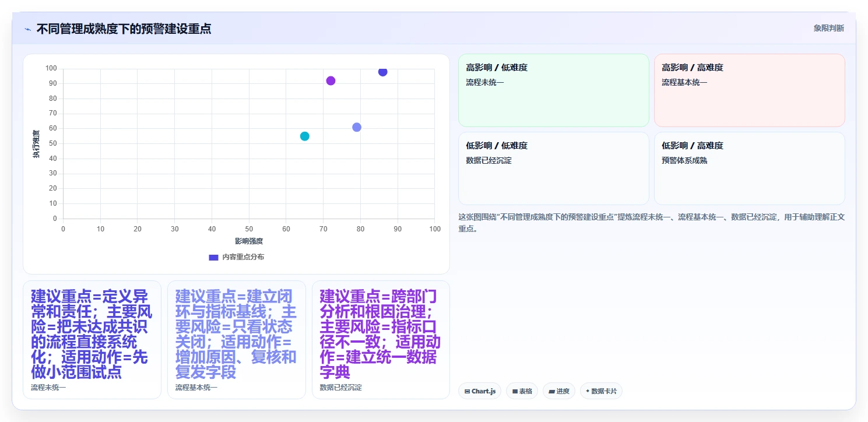This screenshot has height=422, width=868.
Task: Click 流程基本统一 in the pink quadrant
Action: coord(684,82)
